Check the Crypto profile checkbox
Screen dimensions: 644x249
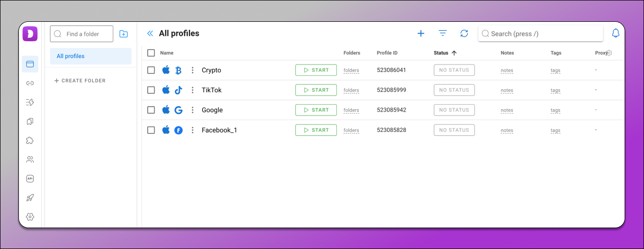[151, 70]
